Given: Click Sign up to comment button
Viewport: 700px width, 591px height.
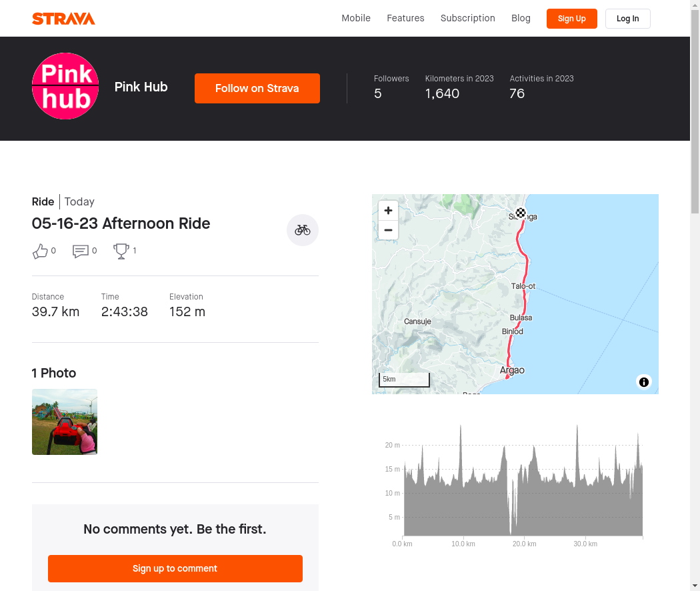Looking at the screenshot, I should point(175,568).
